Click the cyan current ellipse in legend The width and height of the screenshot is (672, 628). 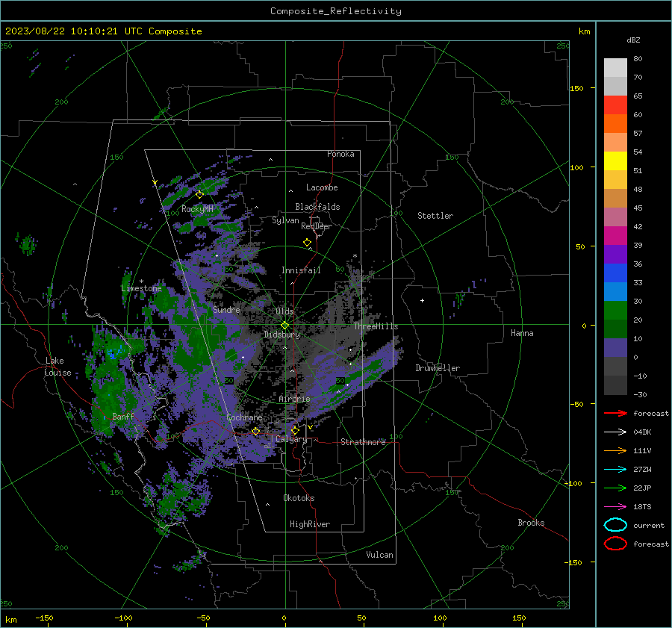pyautogui.click(x=615, y=525)
